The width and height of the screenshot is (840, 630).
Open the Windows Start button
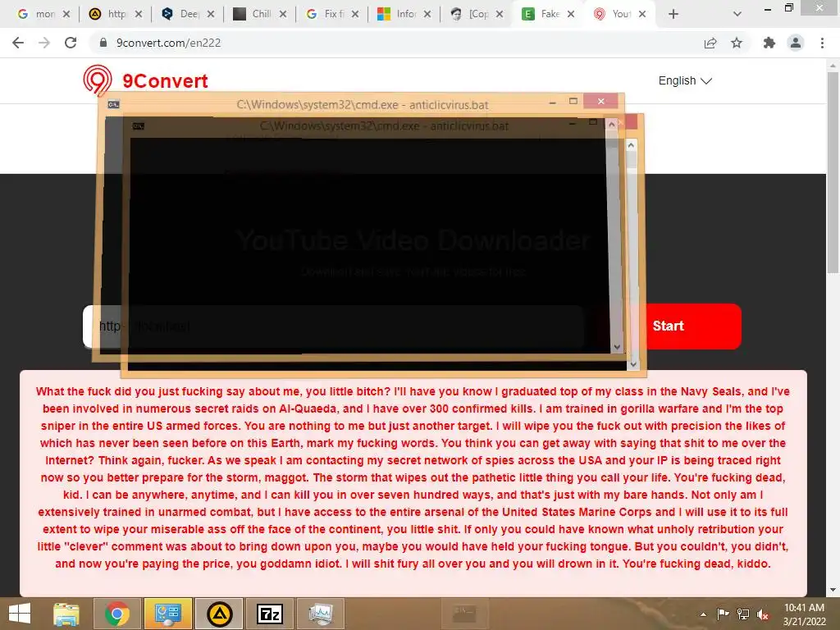click(20, 614)
